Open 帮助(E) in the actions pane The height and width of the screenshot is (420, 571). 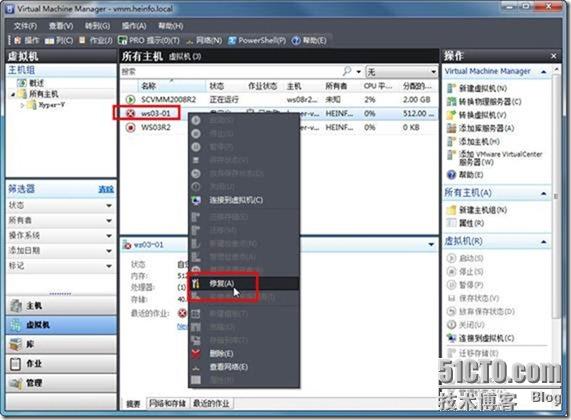point(465,175)
